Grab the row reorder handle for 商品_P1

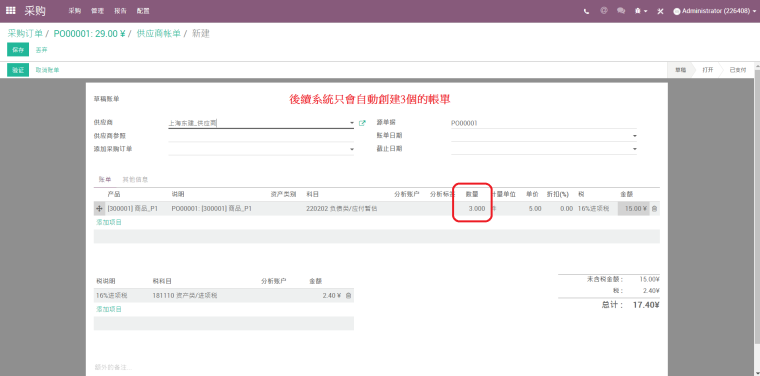coord(99,209)
